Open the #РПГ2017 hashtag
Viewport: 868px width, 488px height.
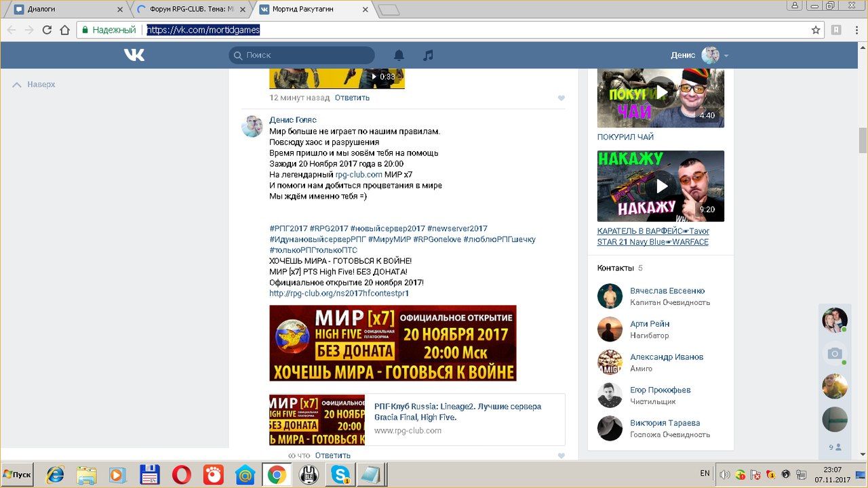(288, 228)
